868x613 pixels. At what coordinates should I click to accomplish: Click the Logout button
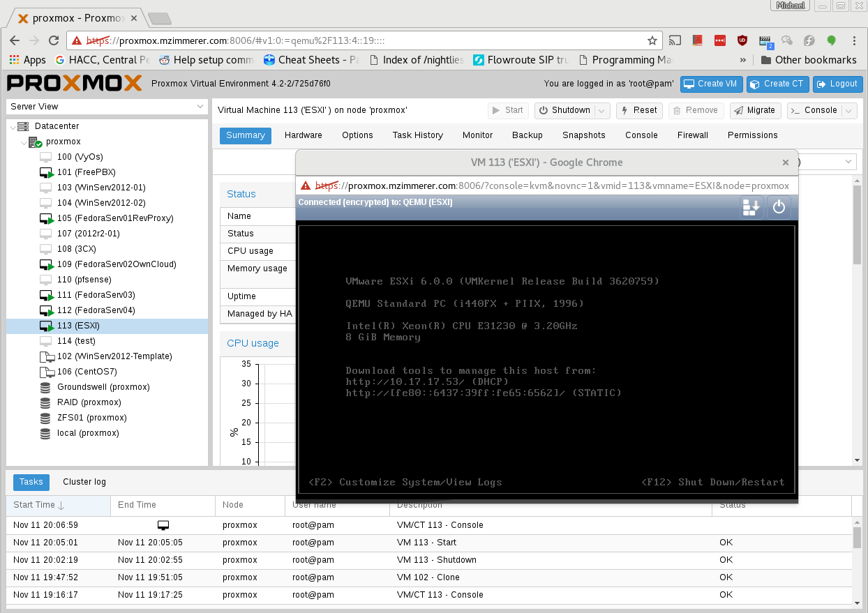(838, 84)
